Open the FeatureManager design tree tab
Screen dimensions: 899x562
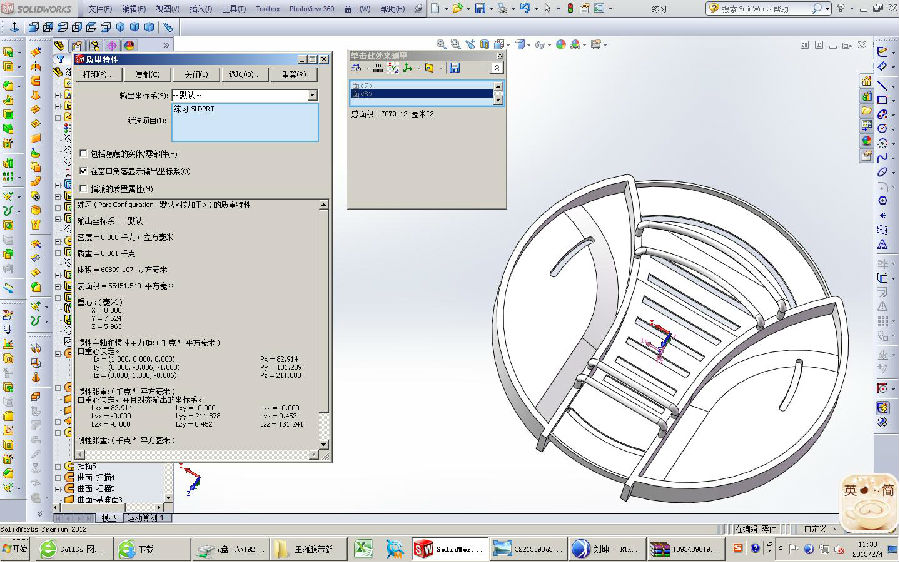(60, 45)
